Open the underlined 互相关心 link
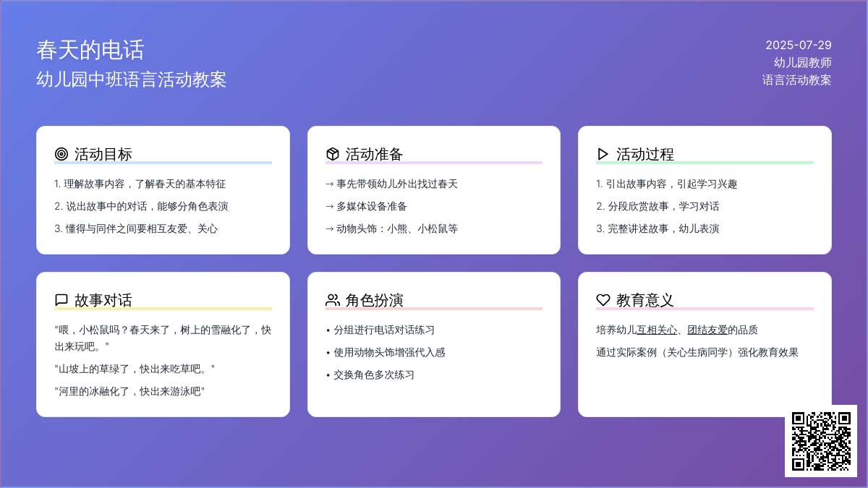868x488 pixels. point(657,330)
